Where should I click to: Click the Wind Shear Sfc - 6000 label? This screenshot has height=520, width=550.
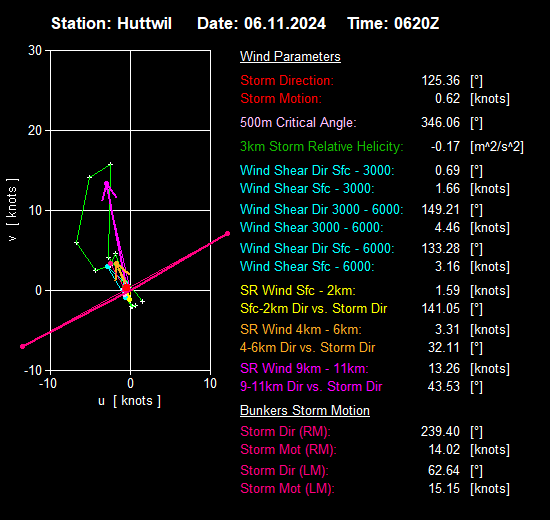(307, 266)
